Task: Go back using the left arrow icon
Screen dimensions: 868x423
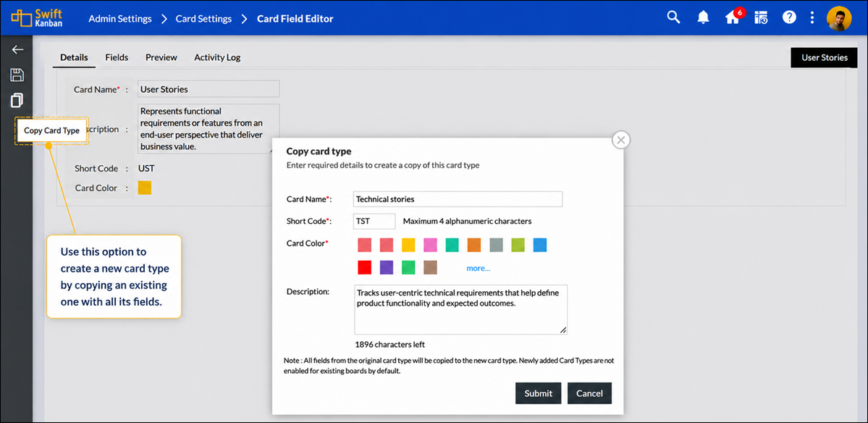Action: [17, 50]
